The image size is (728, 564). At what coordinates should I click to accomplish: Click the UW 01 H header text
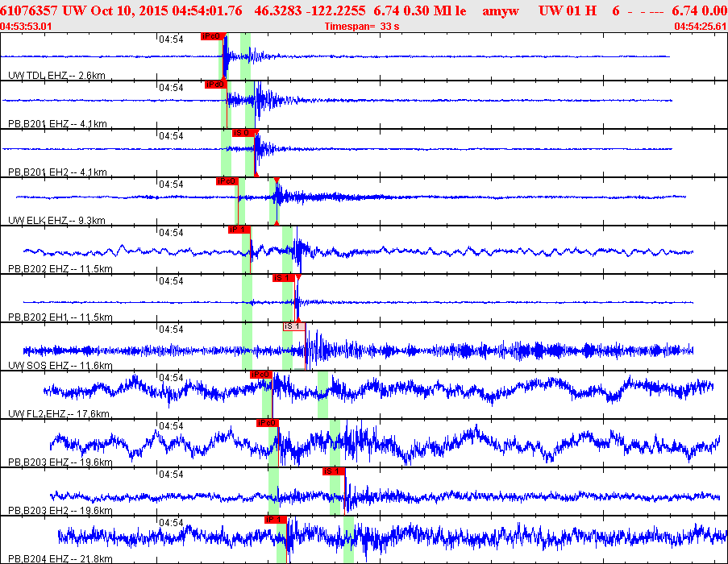point(568,10)
